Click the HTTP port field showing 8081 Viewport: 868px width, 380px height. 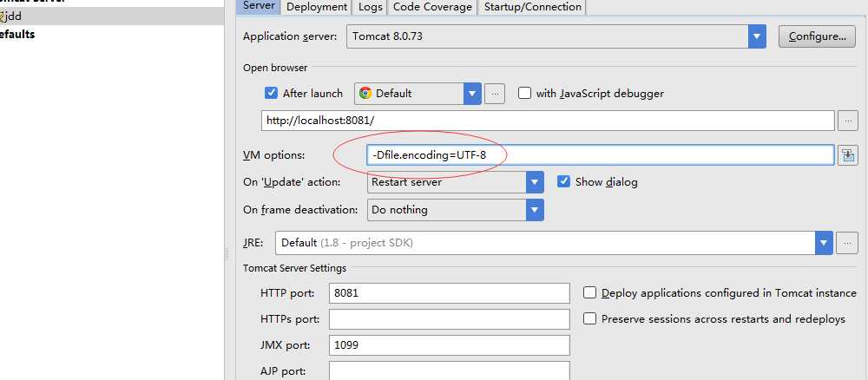pos(449,293)
